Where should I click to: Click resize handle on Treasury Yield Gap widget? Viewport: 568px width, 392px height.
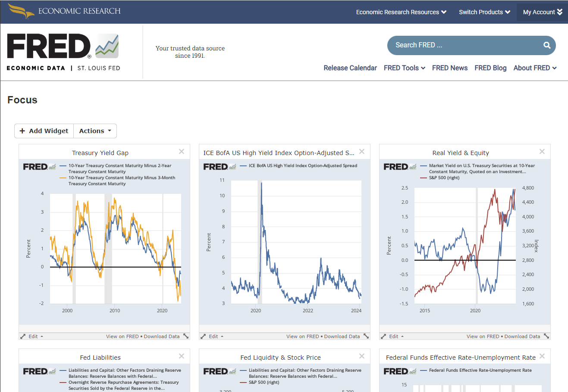pos(186,336)
